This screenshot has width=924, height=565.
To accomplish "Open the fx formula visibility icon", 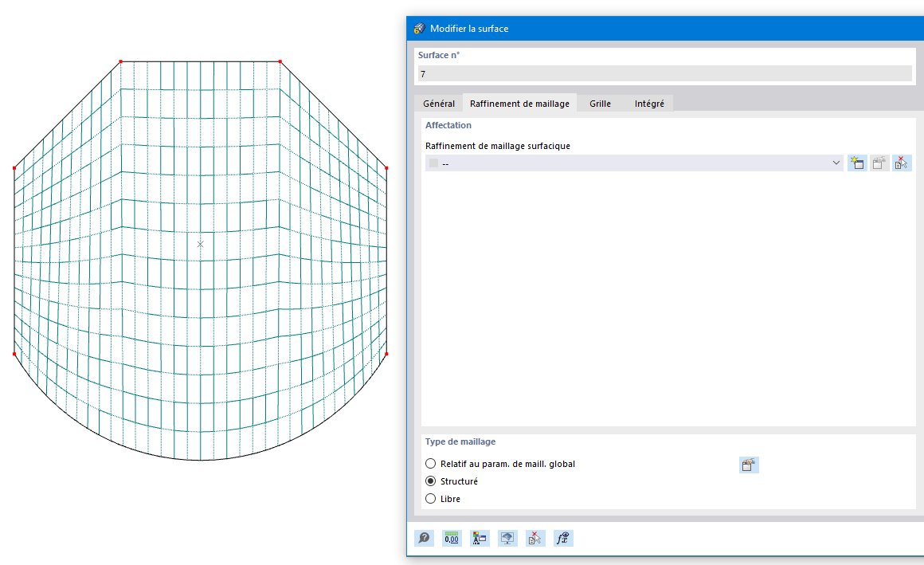I will (x=563, y=538).
